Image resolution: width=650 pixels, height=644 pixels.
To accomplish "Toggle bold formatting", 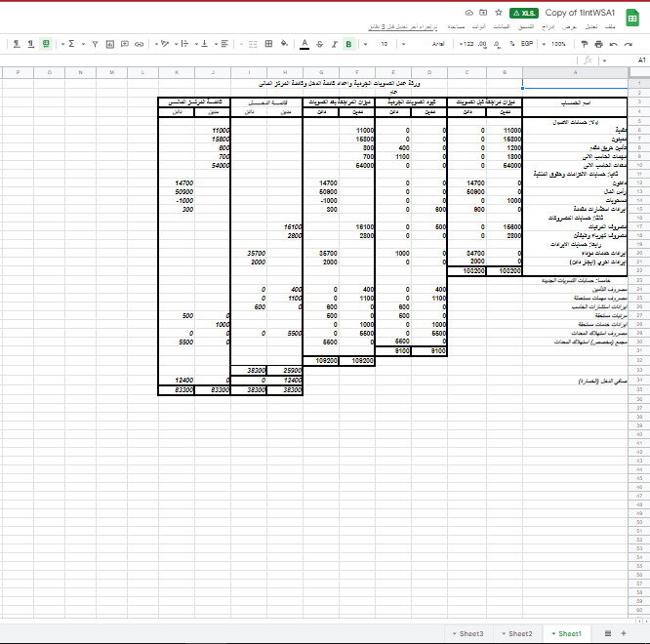I will (x=348, y=44).
